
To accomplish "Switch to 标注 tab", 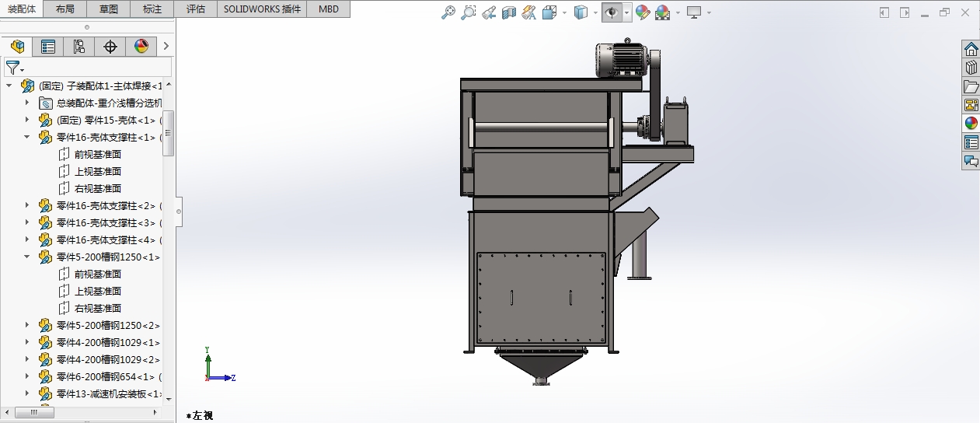I will tap(153, 9).
